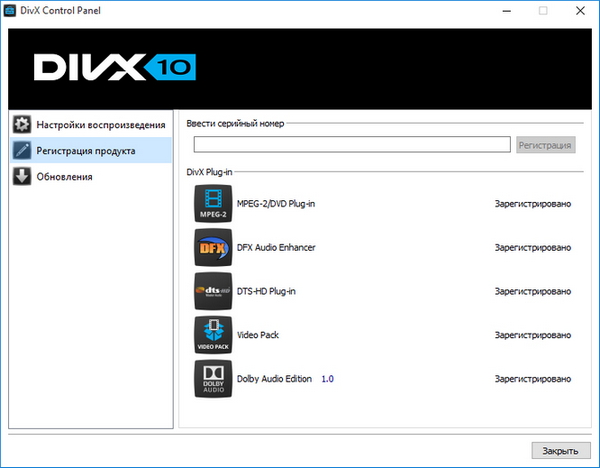Click the Dolby Audio Edition 1.0 version text
The height and width of the screenshot is (468, 600).
click(328, 379)
